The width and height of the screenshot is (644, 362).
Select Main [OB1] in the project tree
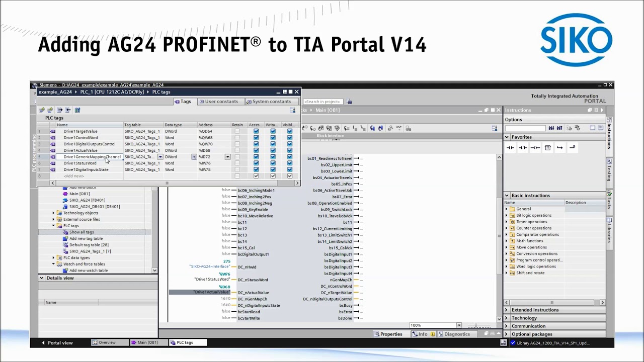tap(76, 194)
